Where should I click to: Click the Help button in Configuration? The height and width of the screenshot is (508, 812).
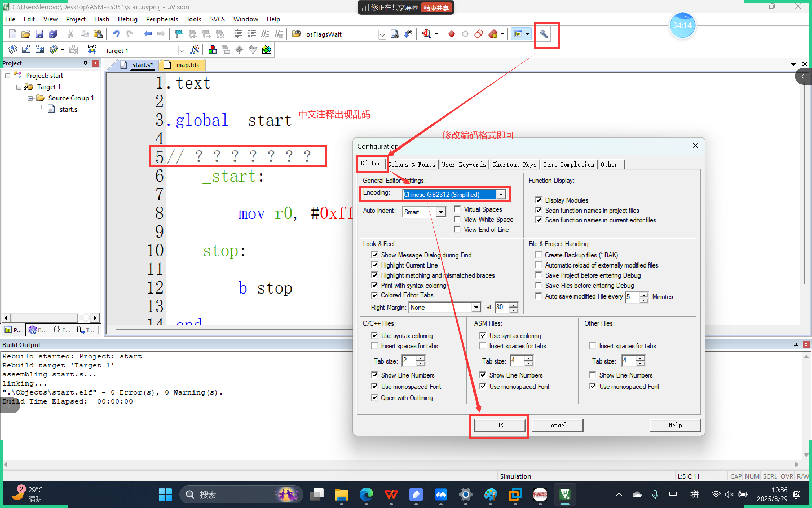coord(675,425)
